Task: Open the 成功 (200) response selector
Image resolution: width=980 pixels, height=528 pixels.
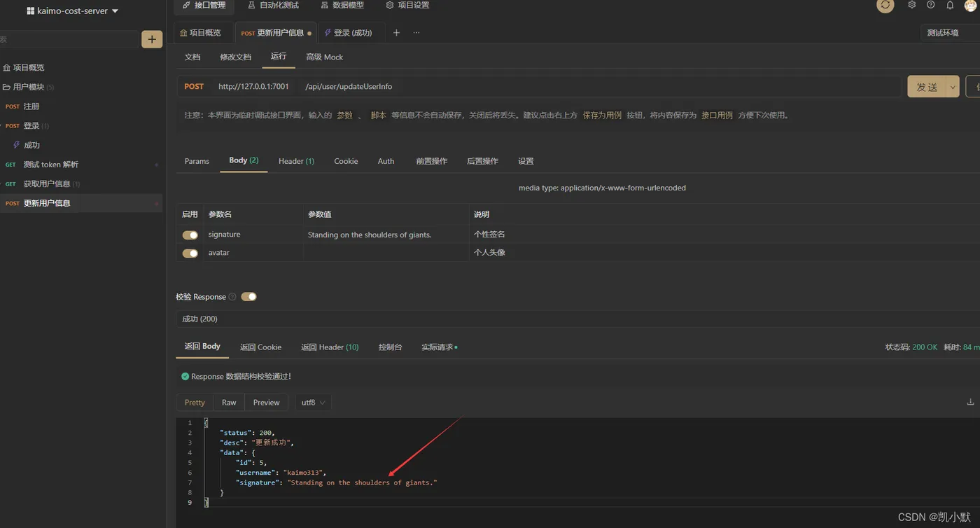Action: coord(577,319)
